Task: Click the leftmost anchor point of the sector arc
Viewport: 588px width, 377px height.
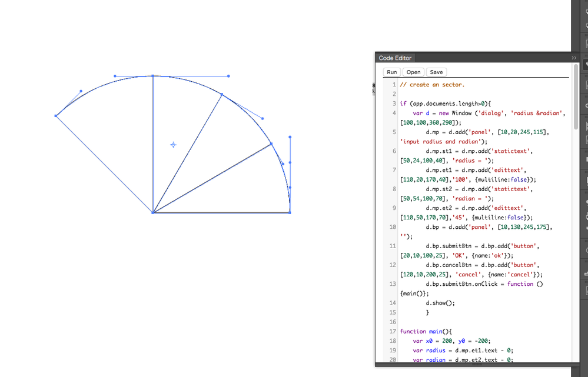Action: 56,116
